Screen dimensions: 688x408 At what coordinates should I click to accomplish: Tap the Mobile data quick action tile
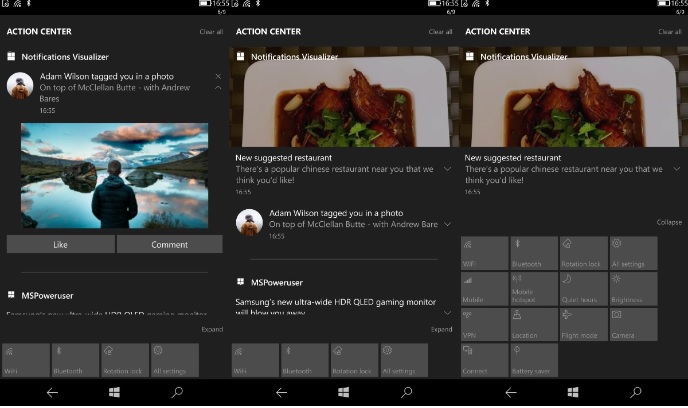(484, 289)
